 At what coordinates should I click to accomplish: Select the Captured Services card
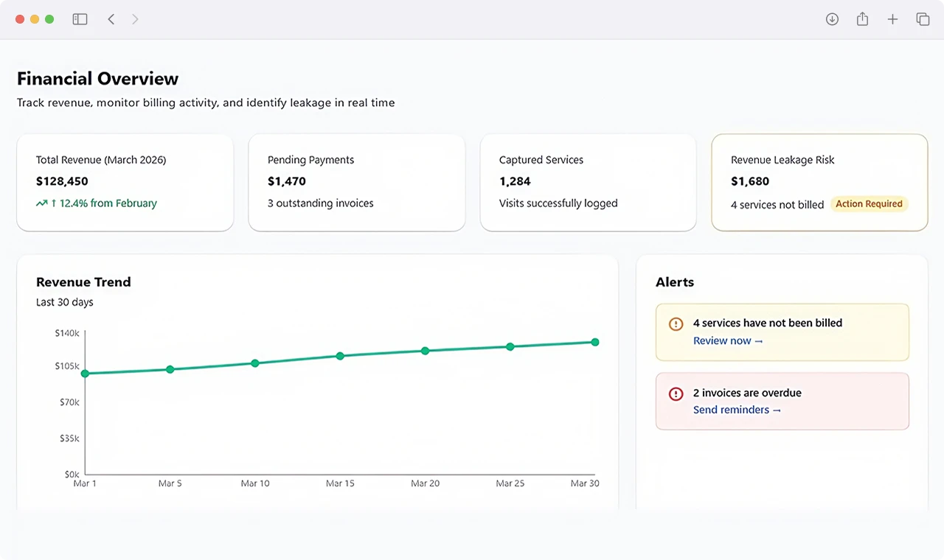tap(589, 183)
